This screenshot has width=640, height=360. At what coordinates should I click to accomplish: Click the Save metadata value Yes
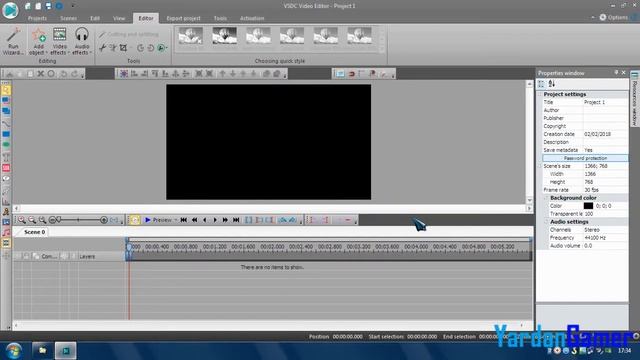[x=588, y=150]
